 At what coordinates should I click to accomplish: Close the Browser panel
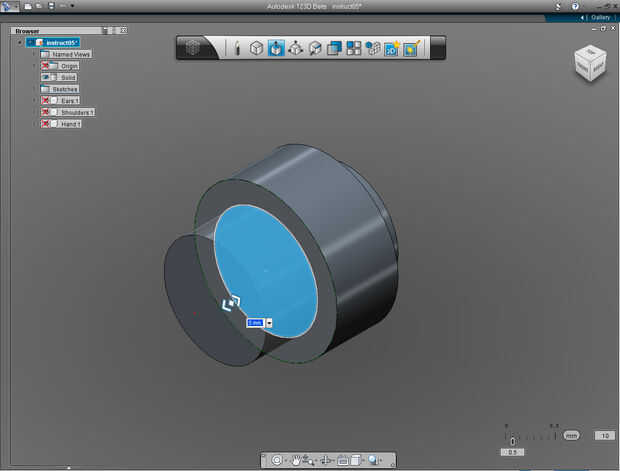(x=124, y=30)
